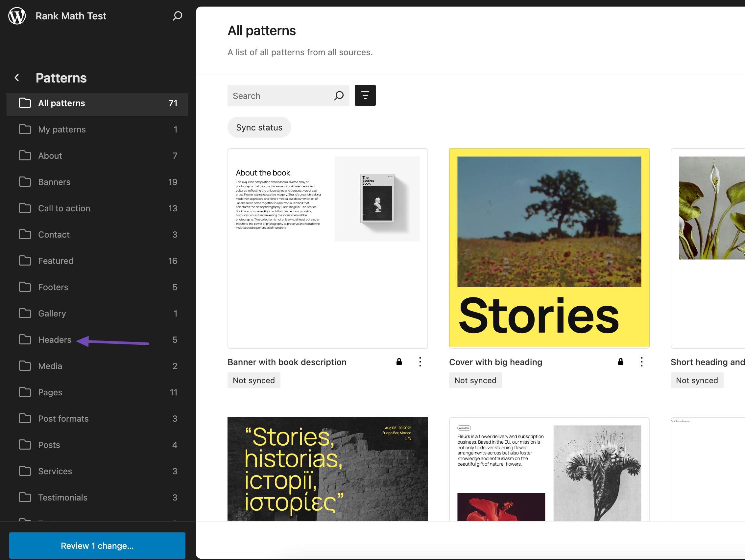The height and width of the screenshot is (560, 745).
Task: Open the multilingual Stories historias dark thumbnail
Action: 328,469
